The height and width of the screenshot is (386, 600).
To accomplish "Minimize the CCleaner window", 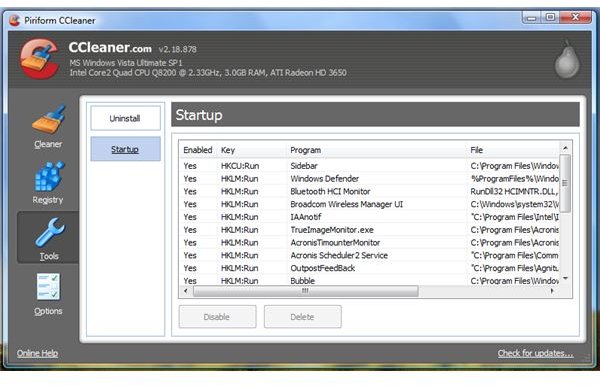I will (531, 17).
